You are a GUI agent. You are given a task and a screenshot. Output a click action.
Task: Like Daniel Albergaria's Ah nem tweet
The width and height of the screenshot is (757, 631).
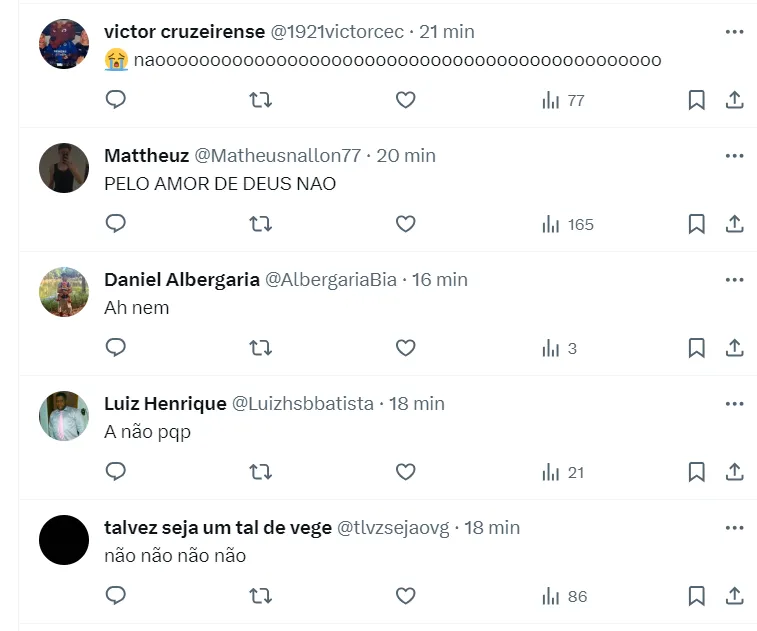tap(405, 348)
